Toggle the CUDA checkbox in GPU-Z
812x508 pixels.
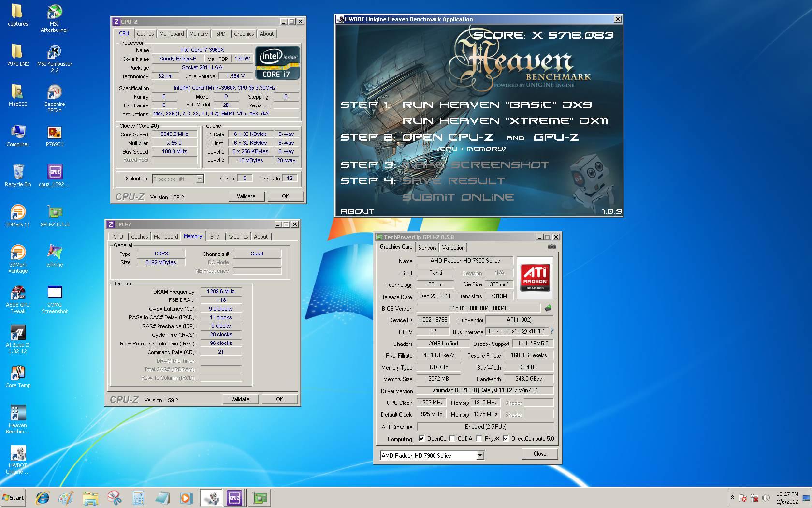tap(452, 439)
